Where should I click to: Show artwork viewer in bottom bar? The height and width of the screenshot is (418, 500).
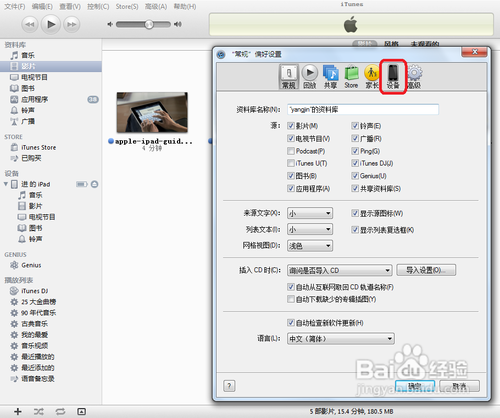[81, 412]
